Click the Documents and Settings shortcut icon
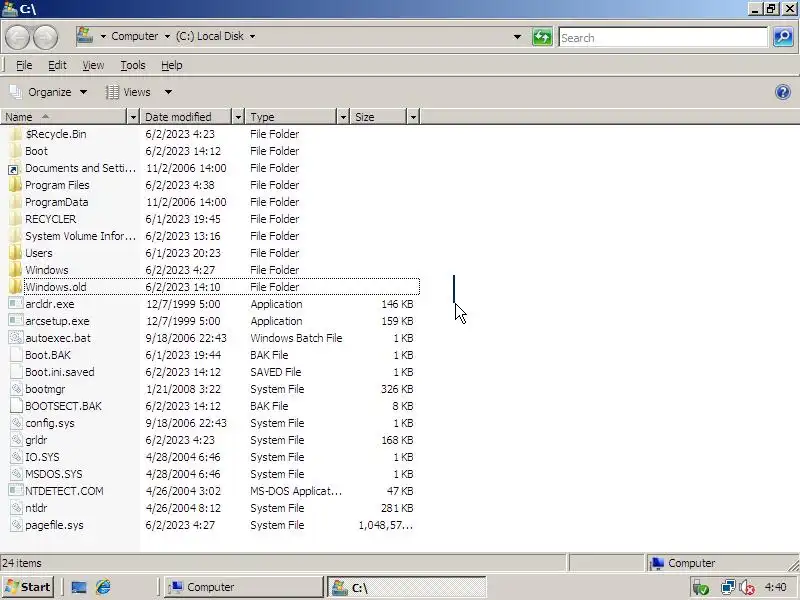This screenshot has width=800, height=600. click(15, 168)
